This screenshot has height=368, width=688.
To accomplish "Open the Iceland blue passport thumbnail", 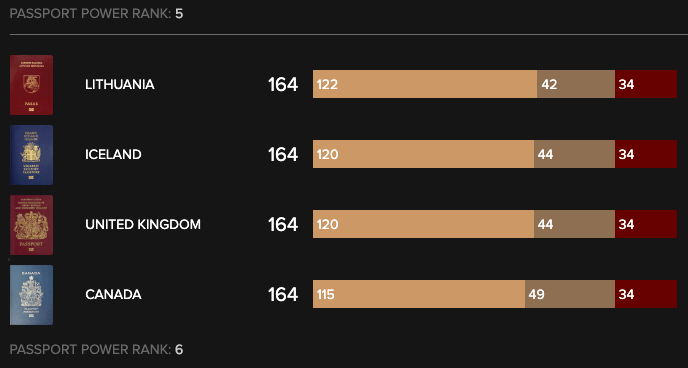I will [32, 155].
